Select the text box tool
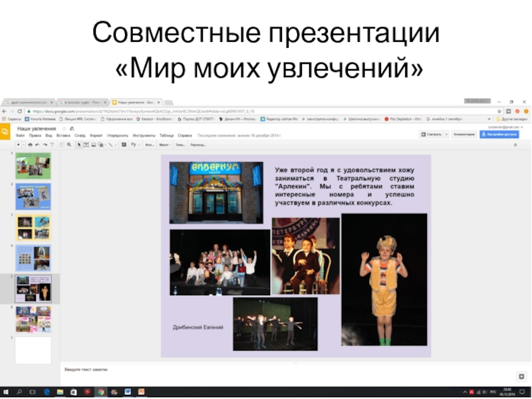This screenshot has height=399, width=532. click(84, 144)
